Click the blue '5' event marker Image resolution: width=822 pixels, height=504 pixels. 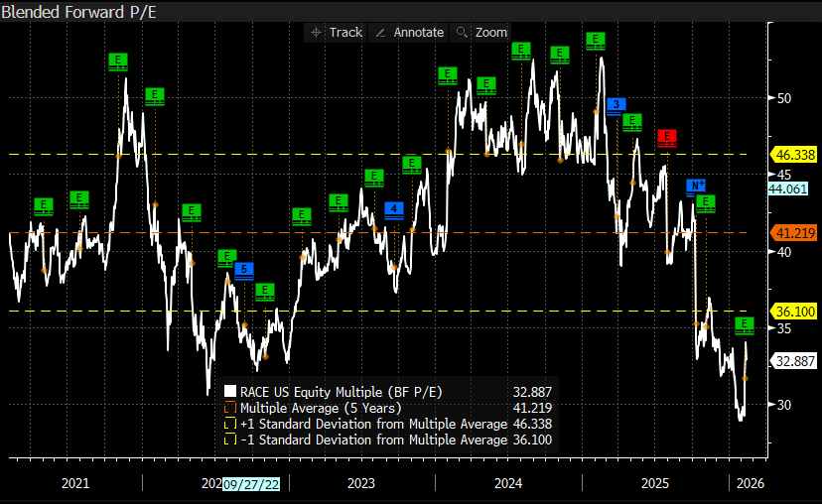coord(243,270)
